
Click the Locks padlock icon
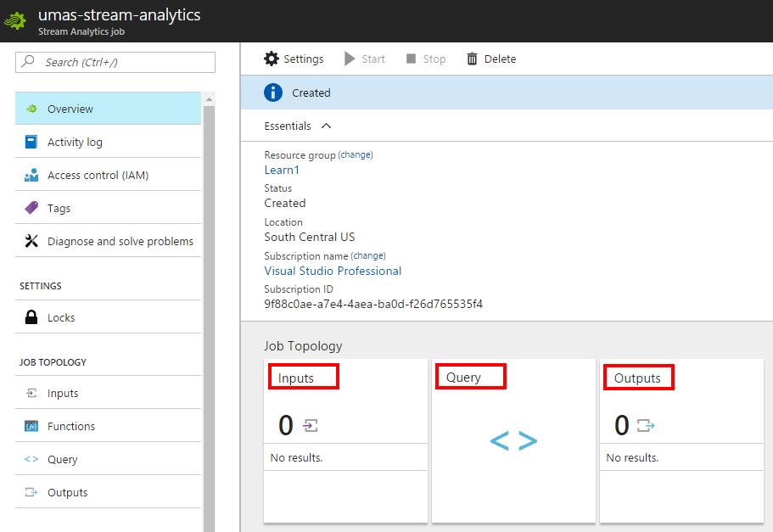(31, 317)
